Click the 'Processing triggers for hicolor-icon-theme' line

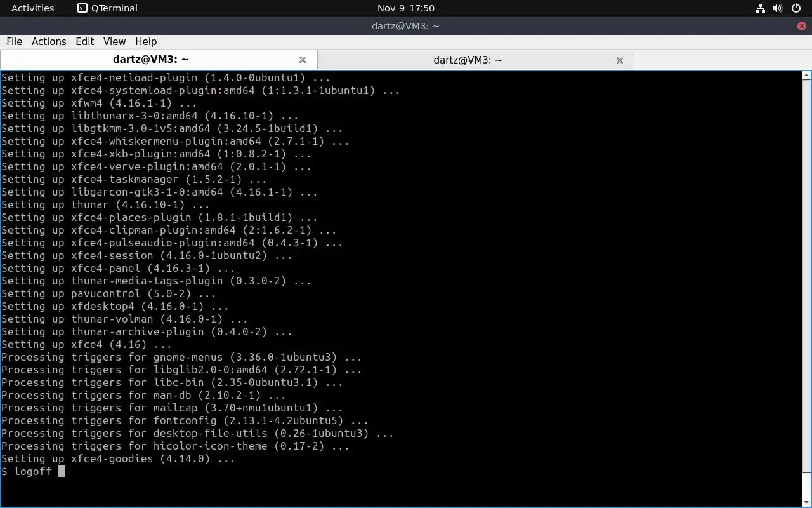(x=175, y=446)
